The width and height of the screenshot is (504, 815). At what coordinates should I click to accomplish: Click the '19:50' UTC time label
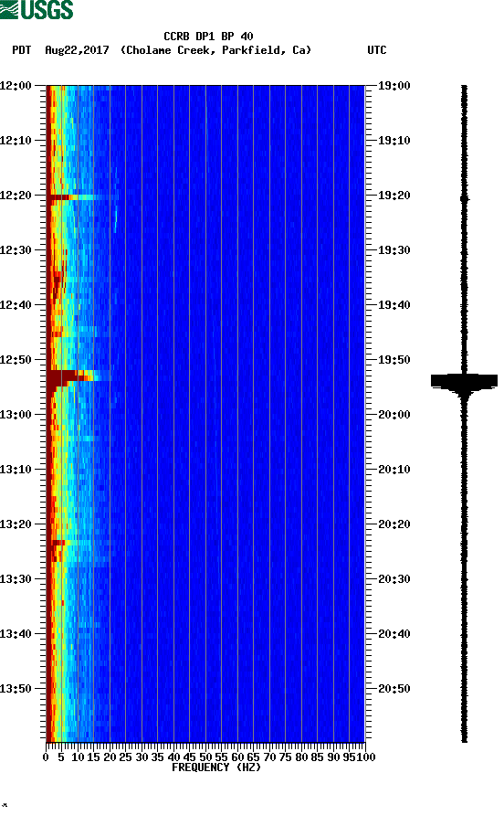[x=394, y=360]
